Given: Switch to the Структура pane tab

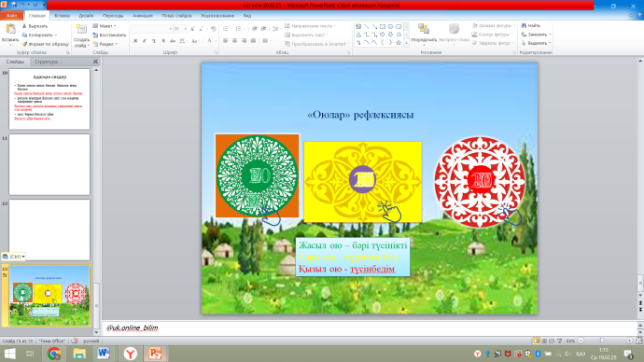Looking at the screenshot, I should point(46,62).
